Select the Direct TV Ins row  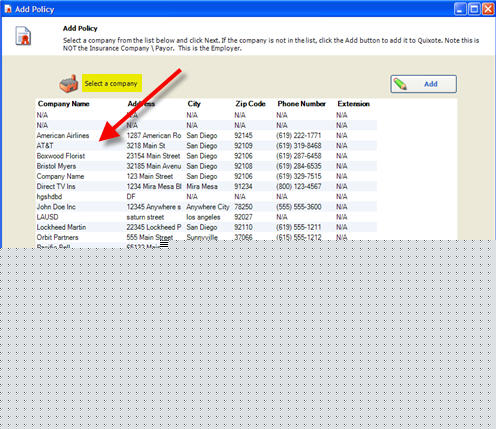pyautogui.click(x=206, y=186)
